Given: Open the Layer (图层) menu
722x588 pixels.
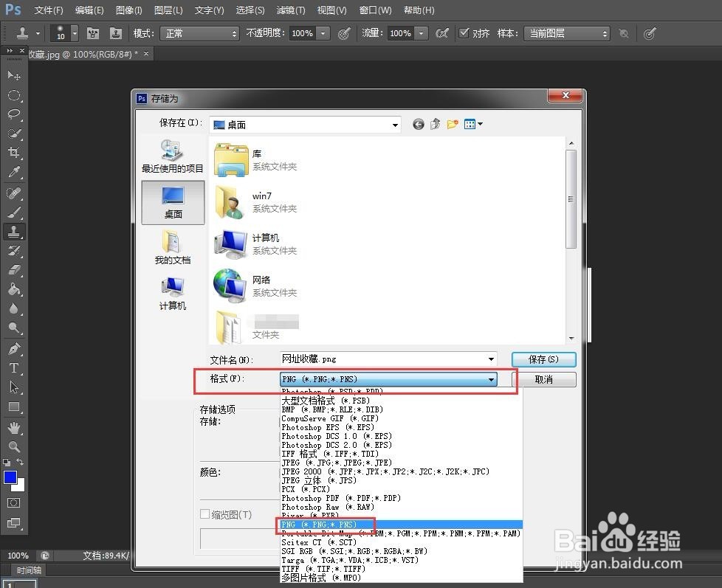Looking at the screenshot, I should [168, 10].
